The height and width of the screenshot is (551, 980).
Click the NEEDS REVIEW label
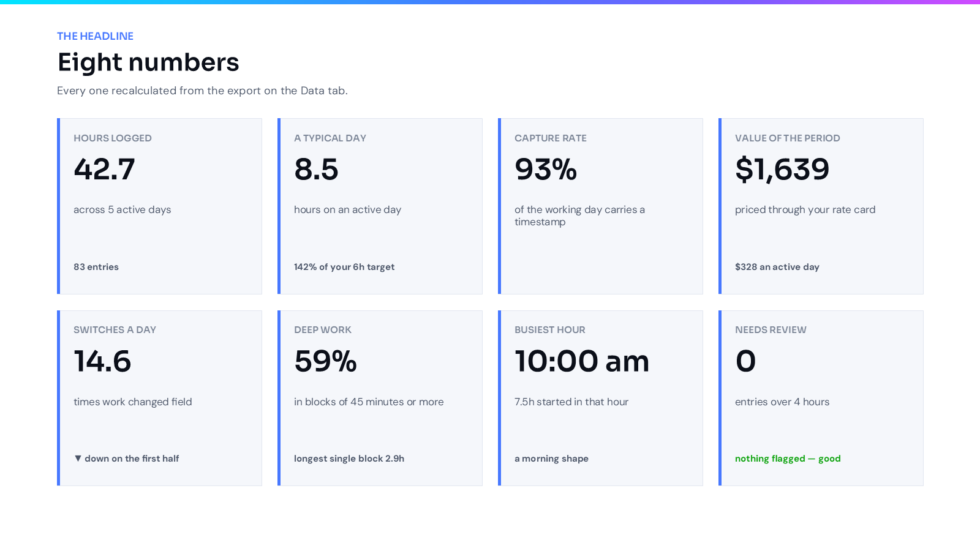(771, 330)
